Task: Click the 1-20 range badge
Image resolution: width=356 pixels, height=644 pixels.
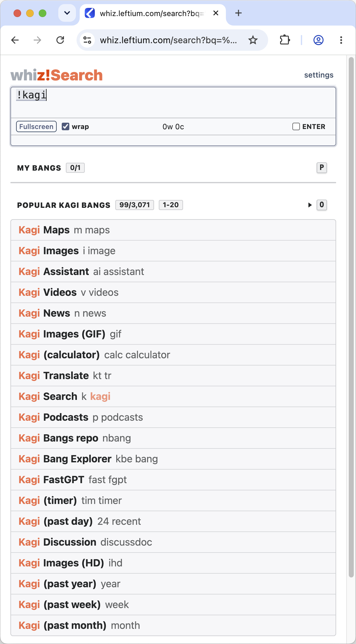Action: 171,205
